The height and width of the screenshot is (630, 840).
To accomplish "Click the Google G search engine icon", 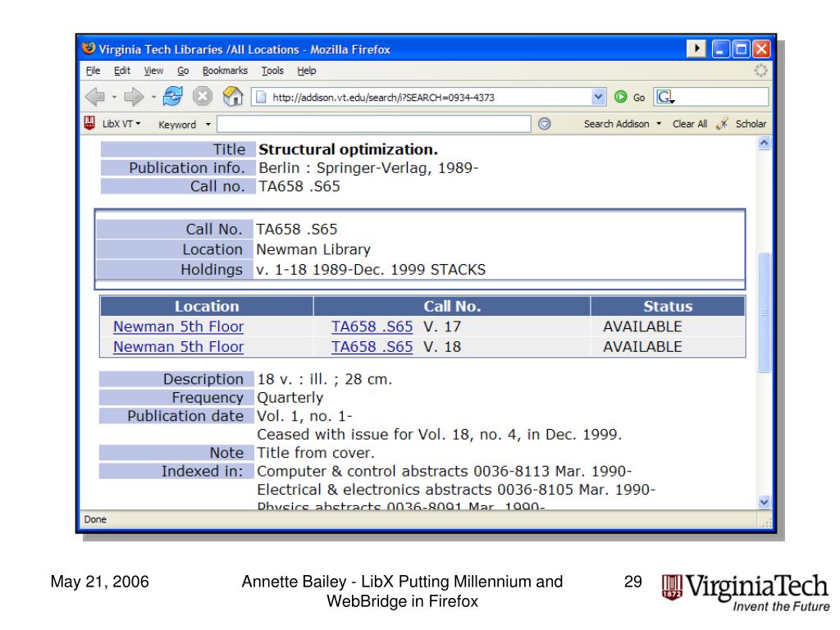I will pos(664,97).
